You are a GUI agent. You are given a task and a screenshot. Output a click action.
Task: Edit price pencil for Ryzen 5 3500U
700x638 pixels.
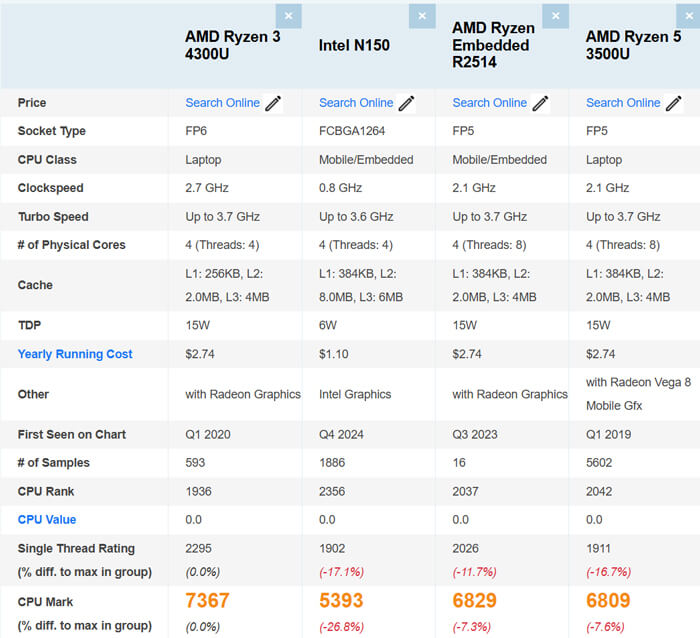tap(673, 103)
